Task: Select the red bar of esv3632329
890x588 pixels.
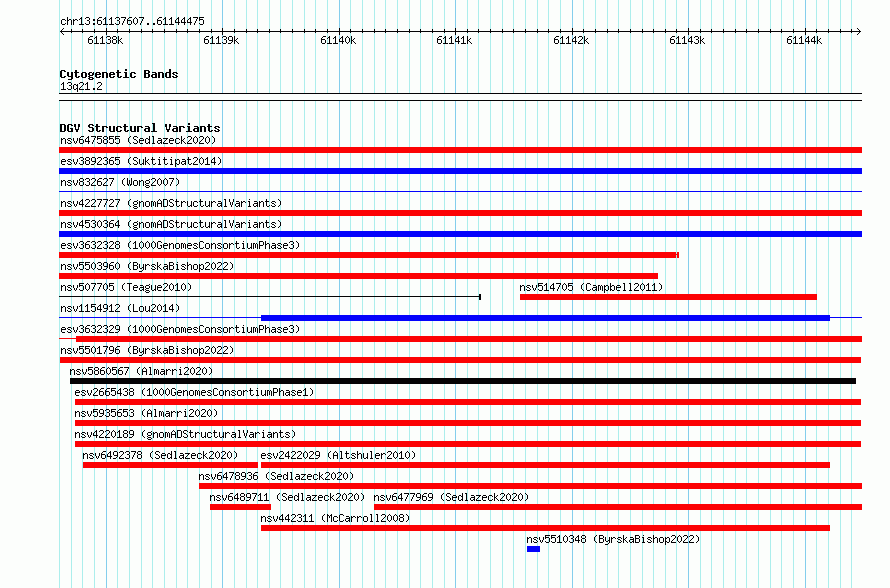Action: pos(469,339)
